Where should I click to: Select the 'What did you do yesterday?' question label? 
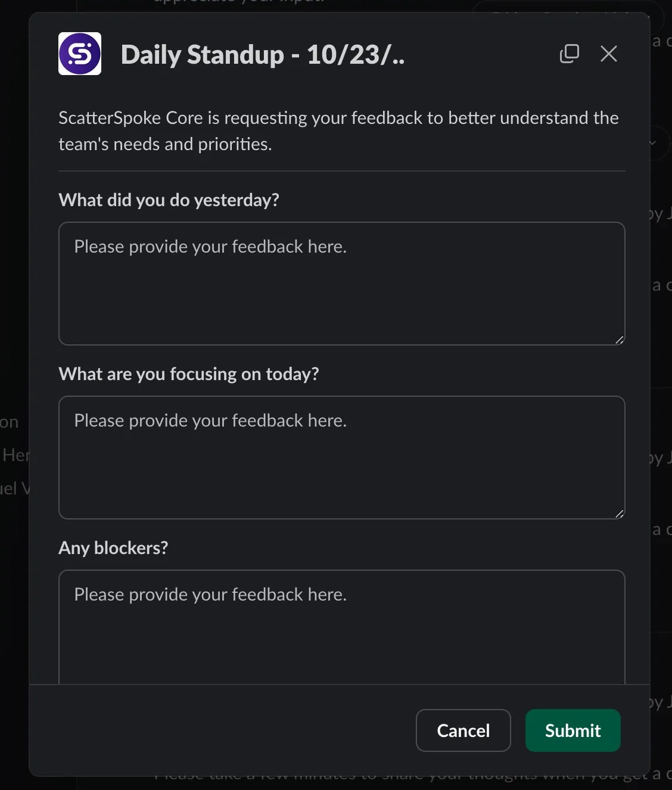(169, 200)
